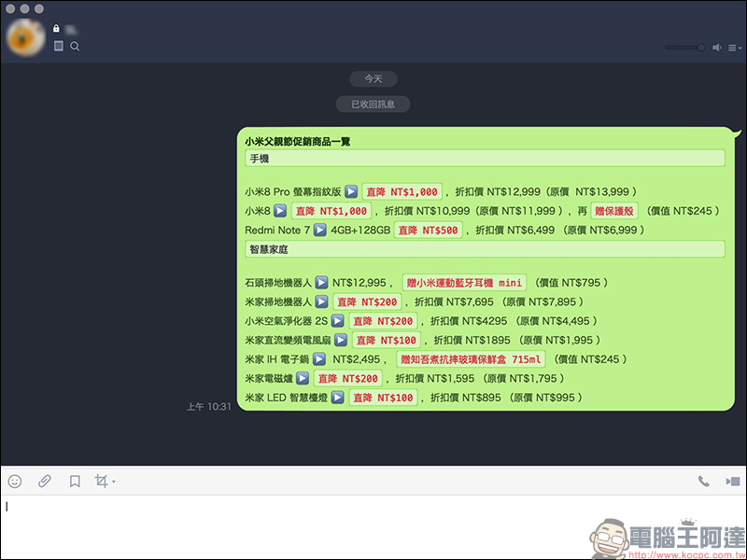The width and height of the screenshot is (747, 560).
Task: Click arrow link next to 米家掃地機器人
Action: 321,301
